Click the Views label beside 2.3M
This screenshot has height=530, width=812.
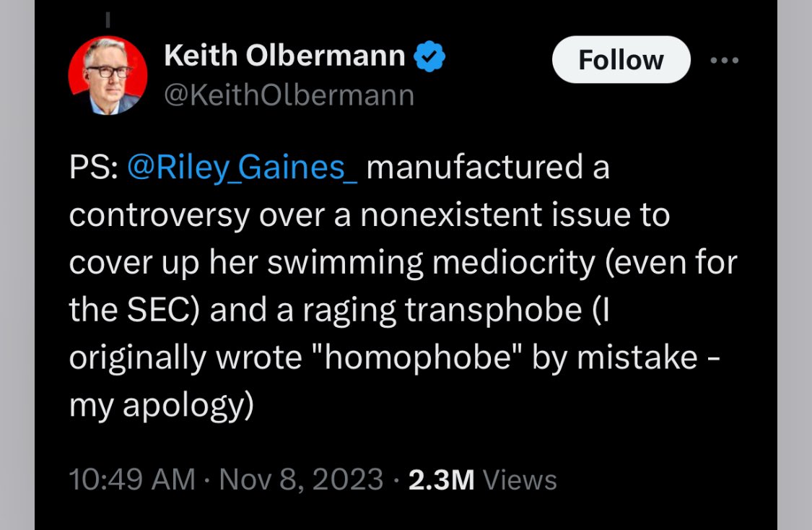[518, 479]
